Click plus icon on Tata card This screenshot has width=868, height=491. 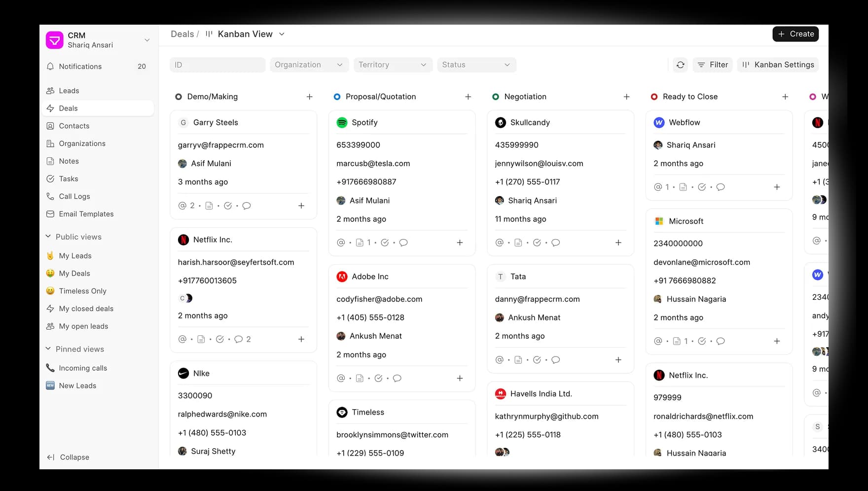(618, 360)
